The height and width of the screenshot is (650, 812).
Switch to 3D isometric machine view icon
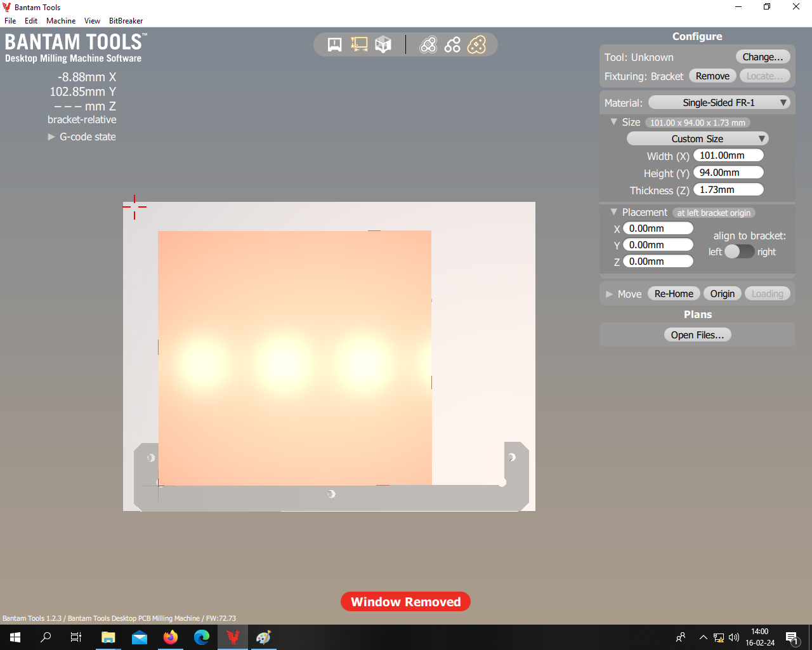coord(383,44)
